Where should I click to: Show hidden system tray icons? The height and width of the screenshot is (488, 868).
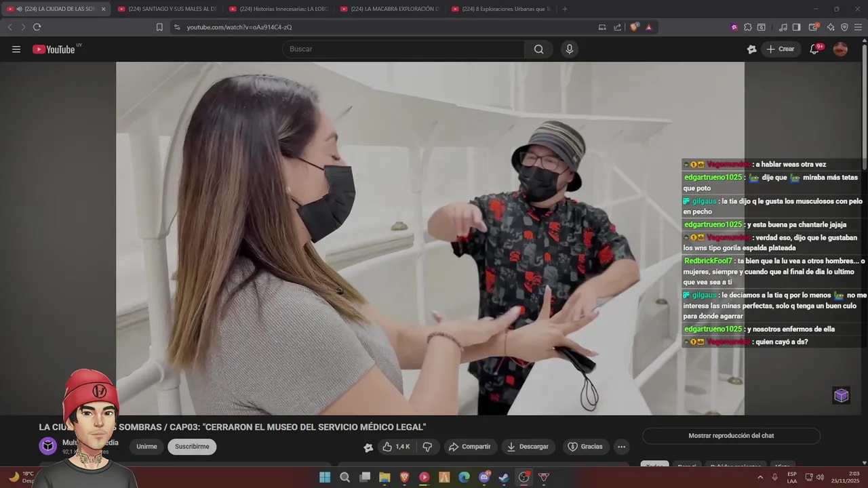pos(760,477)
